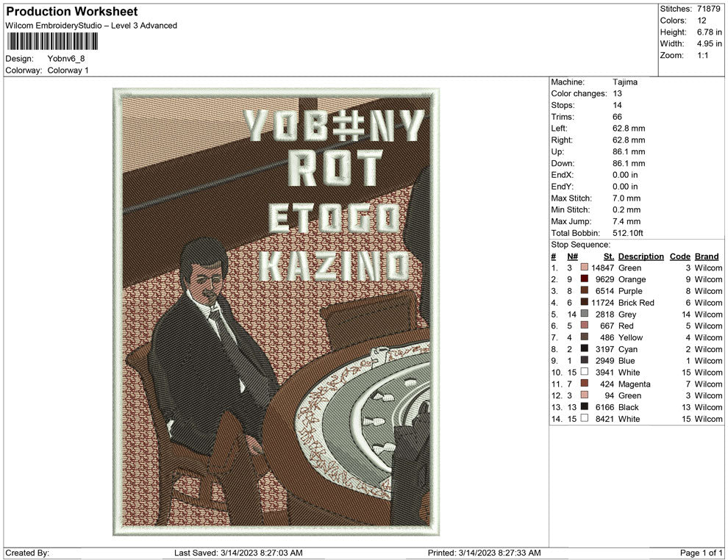Image resolution: width=728 pixels, height=560 pixels.
Task: Click the embroidery design preview image
Action: point(276,312)
